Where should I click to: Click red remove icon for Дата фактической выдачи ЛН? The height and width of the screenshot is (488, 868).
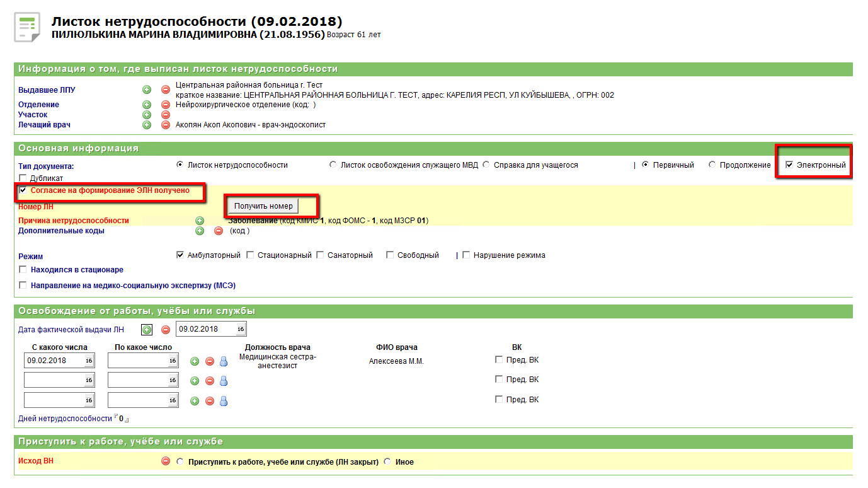pyautogui.click(x=166, y=330)
